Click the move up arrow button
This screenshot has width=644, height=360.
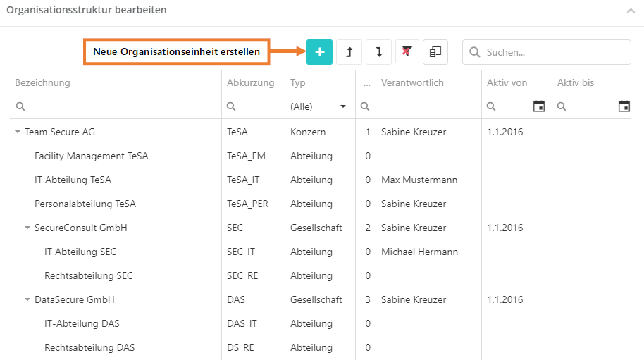point(349,52)
